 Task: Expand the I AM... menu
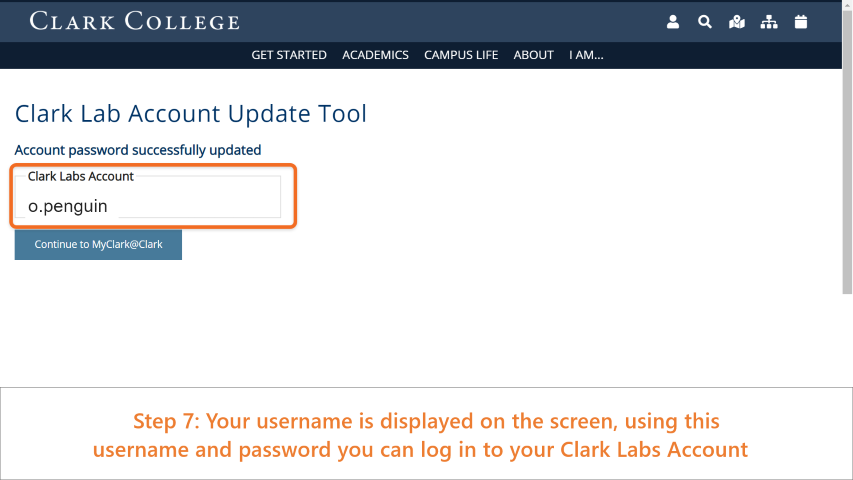tap(586, 55)
